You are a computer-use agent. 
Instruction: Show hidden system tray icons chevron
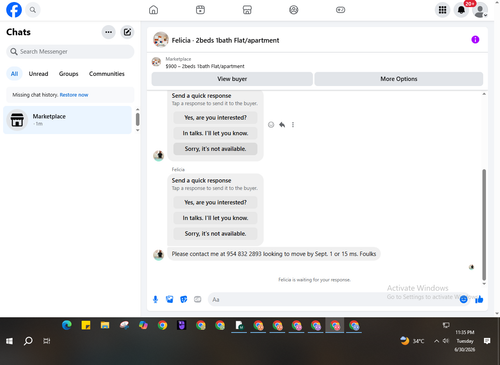pyautogui.click(x=436, y=341)
